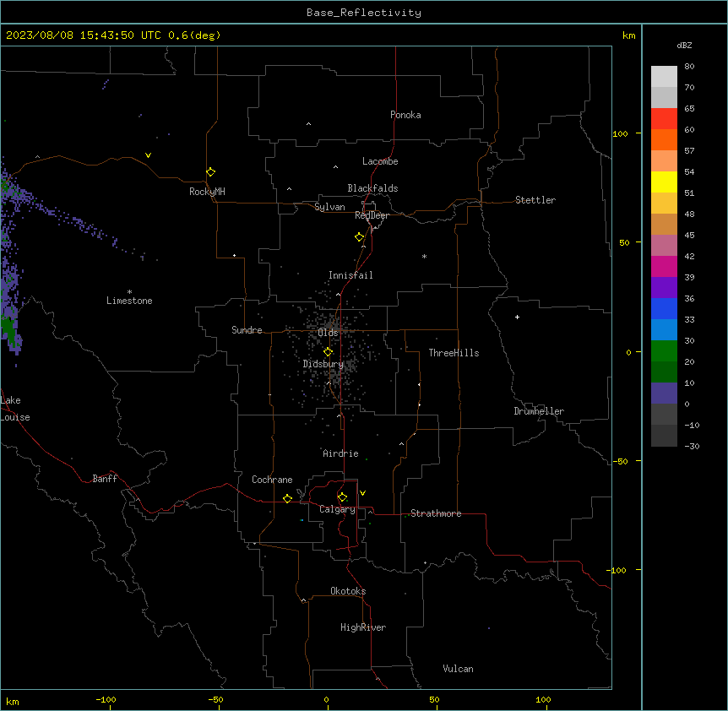This screenshot has height=711, width=728.
Task: Click the Base_Reflectivity title text
Action: [364, 13]
